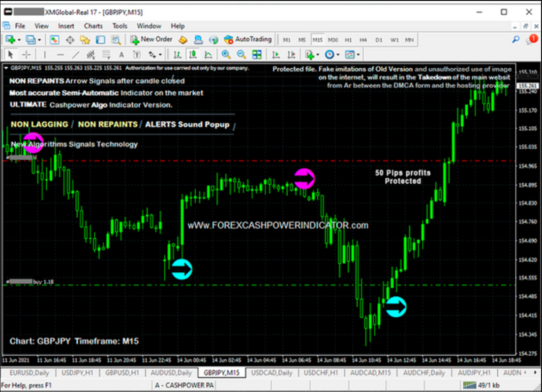The image size is (542, 392).
Task: Select the arrow cursor tool
Action: tap(10, 55)
